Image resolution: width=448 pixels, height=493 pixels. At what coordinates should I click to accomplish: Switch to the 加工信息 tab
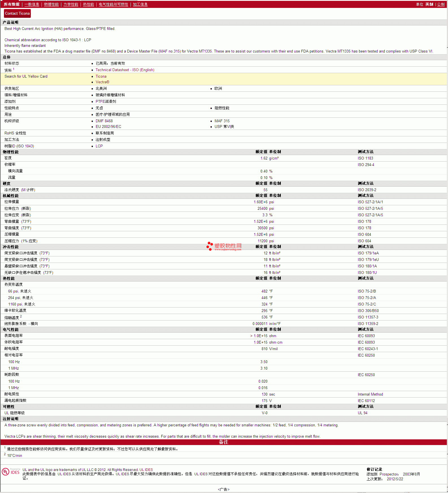tap(140, 4)
